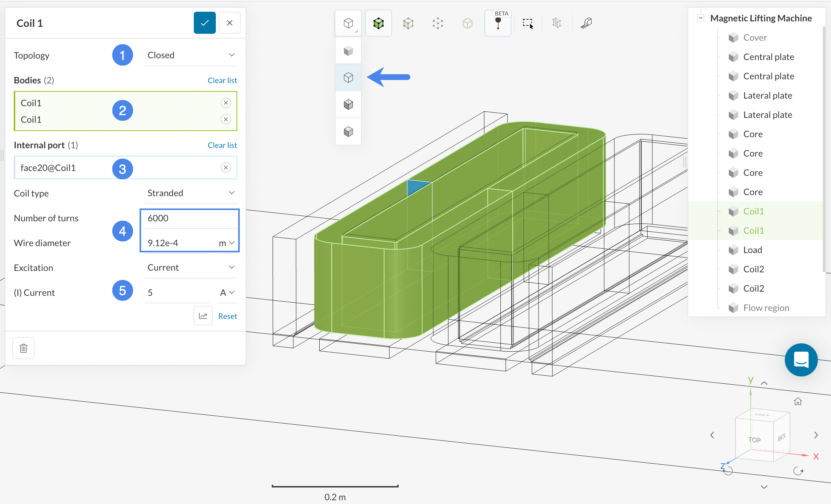Toggle visibility of Cover part
This screenshot has height=504, width=831.
click(x=733, y=38)
